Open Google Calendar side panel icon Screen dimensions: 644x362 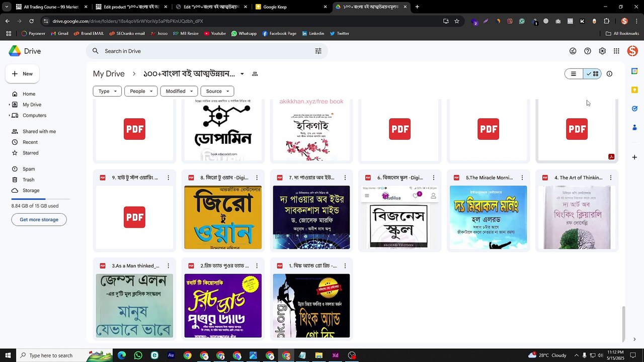point(634,71)
